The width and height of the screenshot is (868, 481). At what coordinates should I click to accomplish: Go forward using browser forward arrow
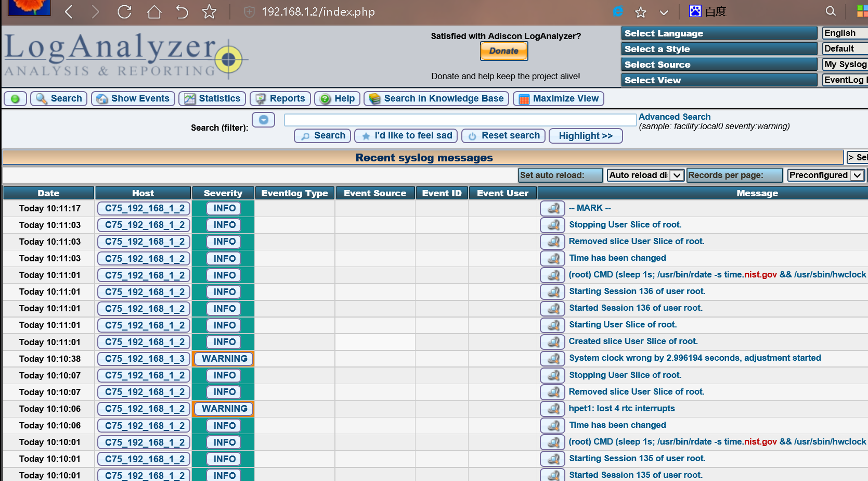95,11
